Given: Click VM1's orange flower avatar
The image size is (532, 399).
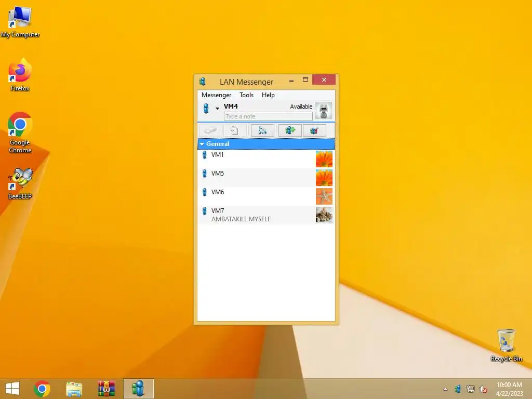Looking at the screenshot, I should pyautogui.click(x=324, y=159).
